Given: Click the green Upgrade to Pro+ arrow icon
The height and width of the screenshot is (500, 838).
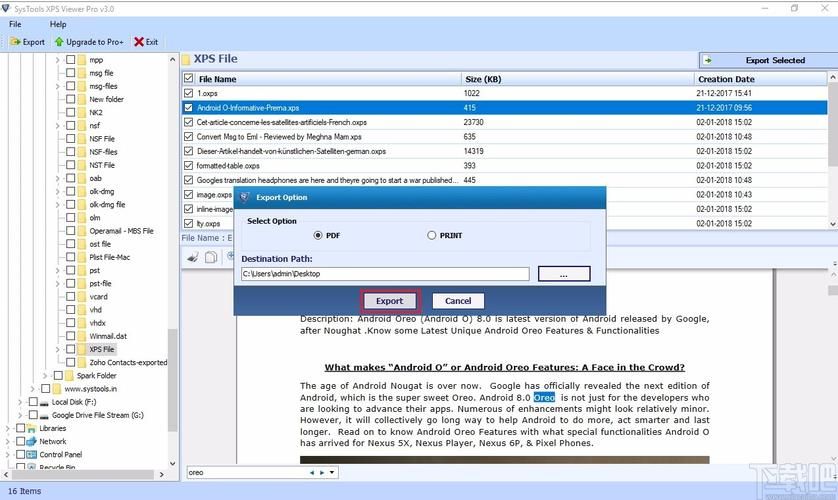Looking at the screenshot, I should 59,42.
